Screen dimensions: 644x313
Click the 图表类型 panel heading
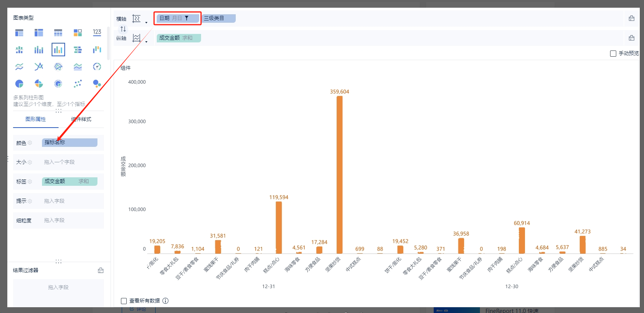pos(23,18)
